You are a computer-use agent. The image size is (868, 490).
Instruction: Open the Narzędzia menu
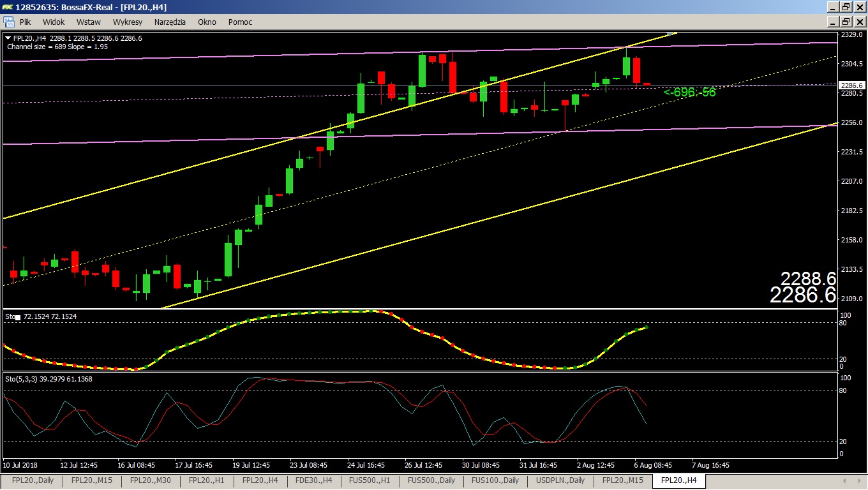pyautogui.click(x=170, y=22)
